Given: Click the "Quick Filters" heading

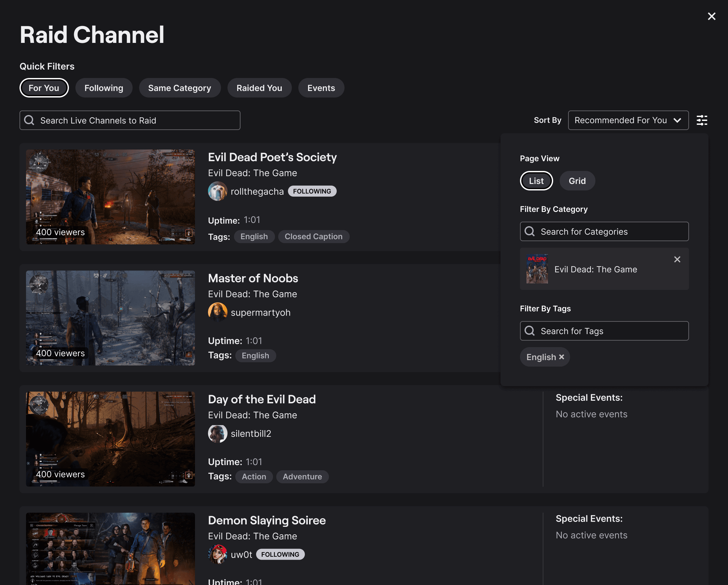Looking at the screenshot, I should point(47,66).
